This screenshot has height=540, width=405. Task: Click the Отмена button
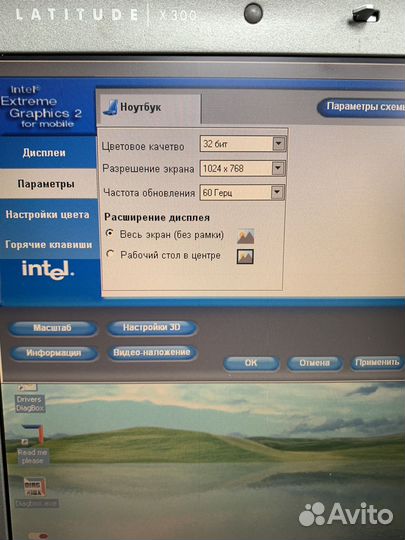(314, 363)
